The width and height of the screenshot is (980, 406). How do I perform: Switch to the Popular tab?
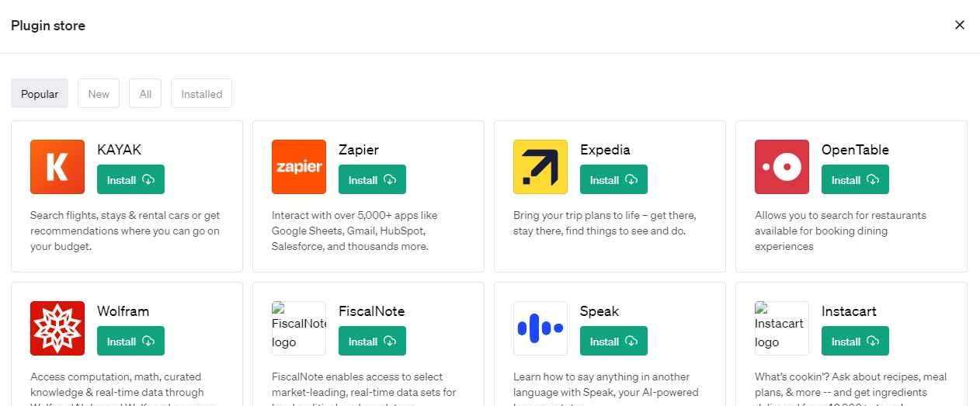[x=40, y=94]
